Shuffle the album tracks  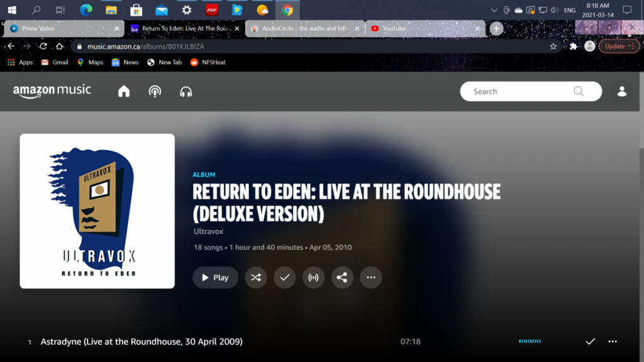[x=256, y=277]
